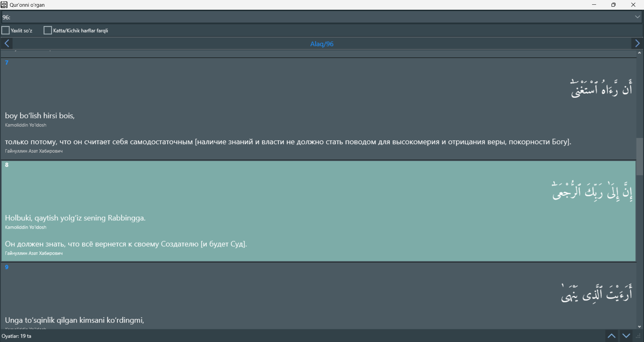The height and width of the screenshot is (342, 644).
Task: Click the Alaq/96 surah title
Action: click(x=322, y=44)
